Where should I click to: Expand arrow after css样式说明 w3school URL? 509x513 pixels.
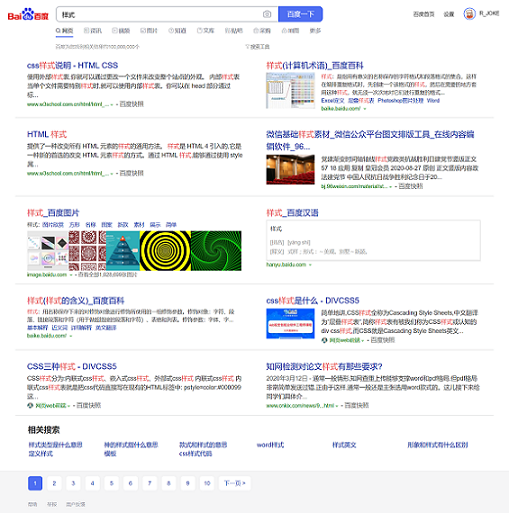point(112,104)
